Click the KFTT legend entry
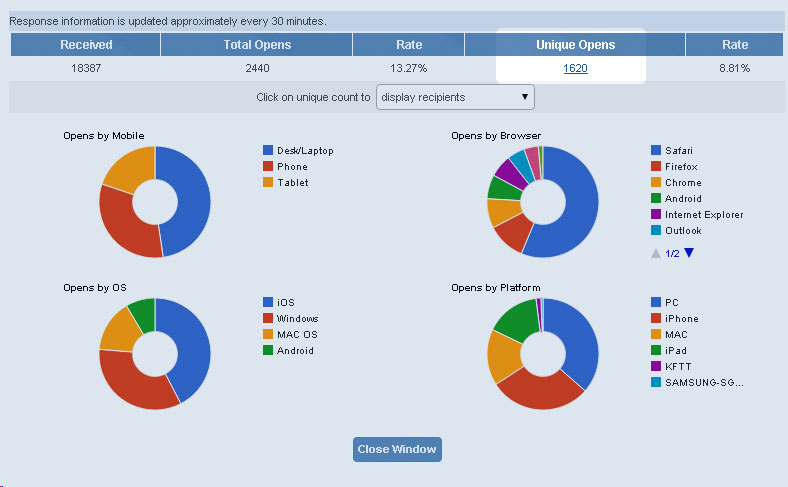788x487 pixels. click(671, 367)
